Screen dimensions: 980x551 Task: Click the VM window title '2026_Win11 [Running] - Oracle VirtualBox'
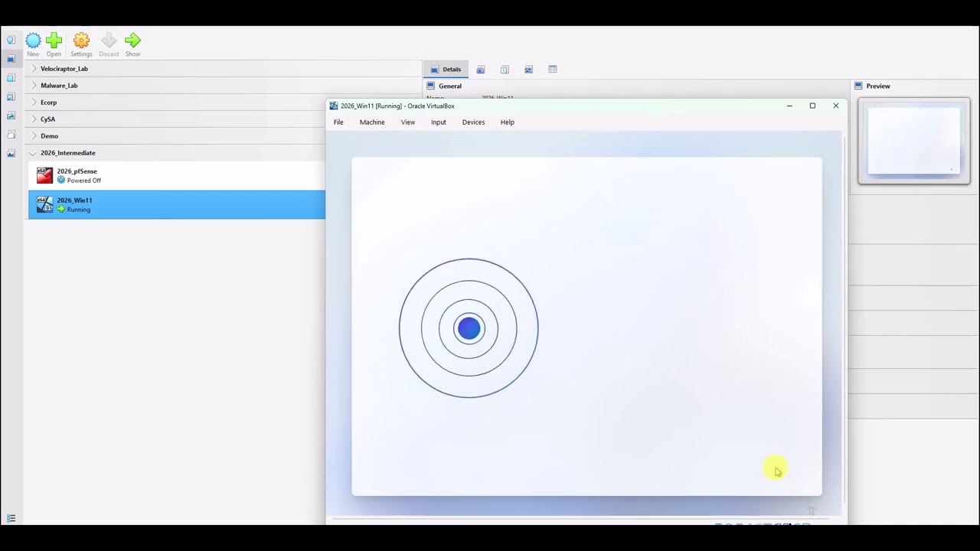click(397, 106)
